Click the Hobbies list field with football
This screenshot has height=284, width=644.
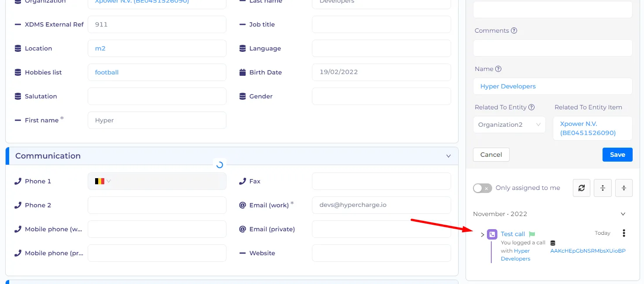(157, 72)
